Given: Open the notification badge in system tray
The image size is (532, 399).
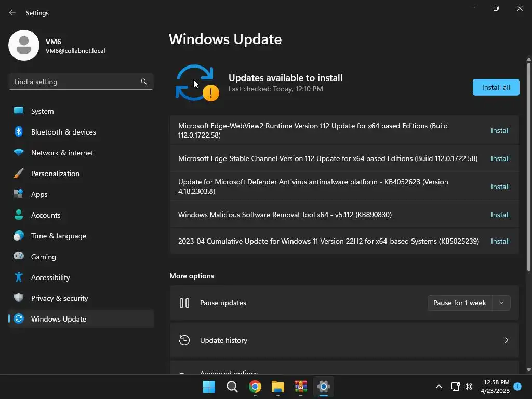Looking at the screenshot, I should pyautogui.click(x=517, y=386).
